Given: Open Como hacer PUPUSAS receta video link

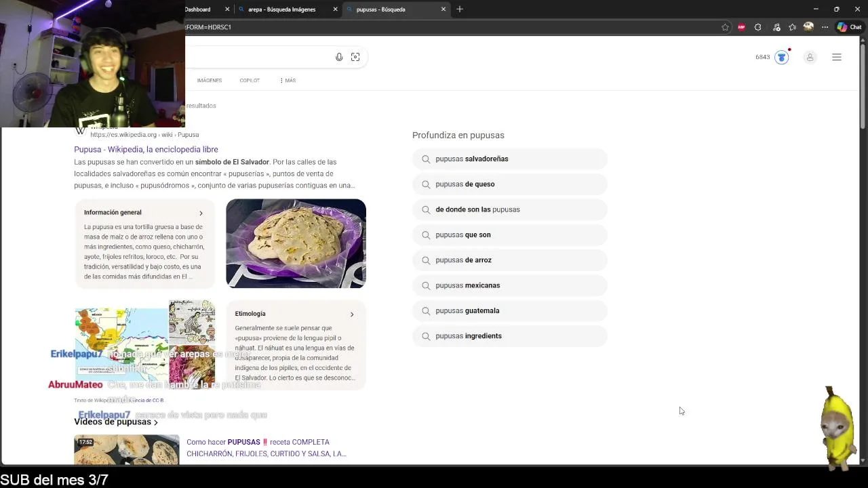Looking at the screenshot, I should pos(267,448).
